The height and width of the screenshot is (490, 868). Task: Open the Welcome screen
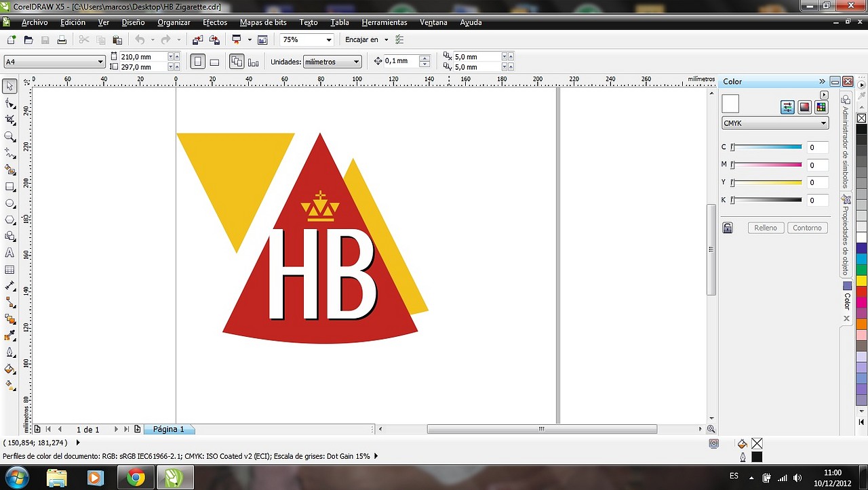pyautogui.click(x=262, y=40)
